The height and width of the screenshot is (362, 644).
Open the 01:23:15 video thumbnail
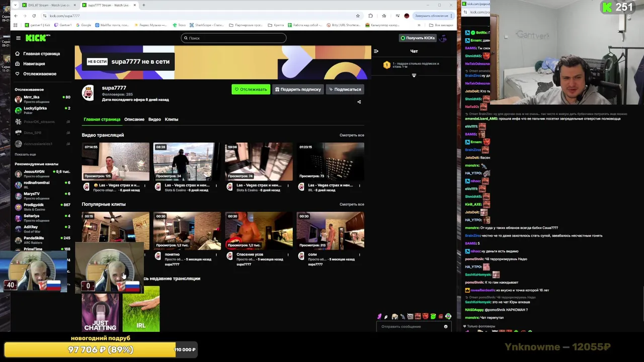click(x=330, y=161)
